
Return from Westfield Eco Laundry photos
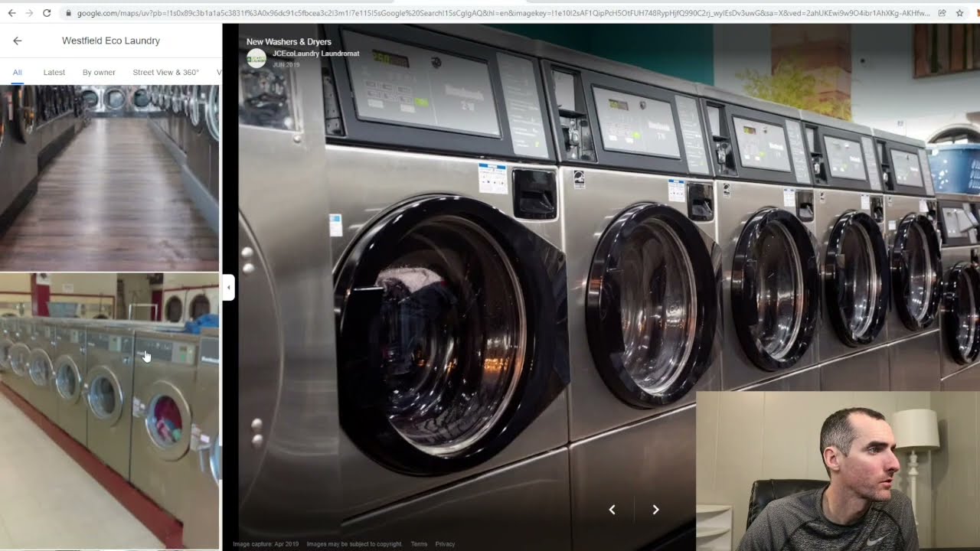coord(18,41)
